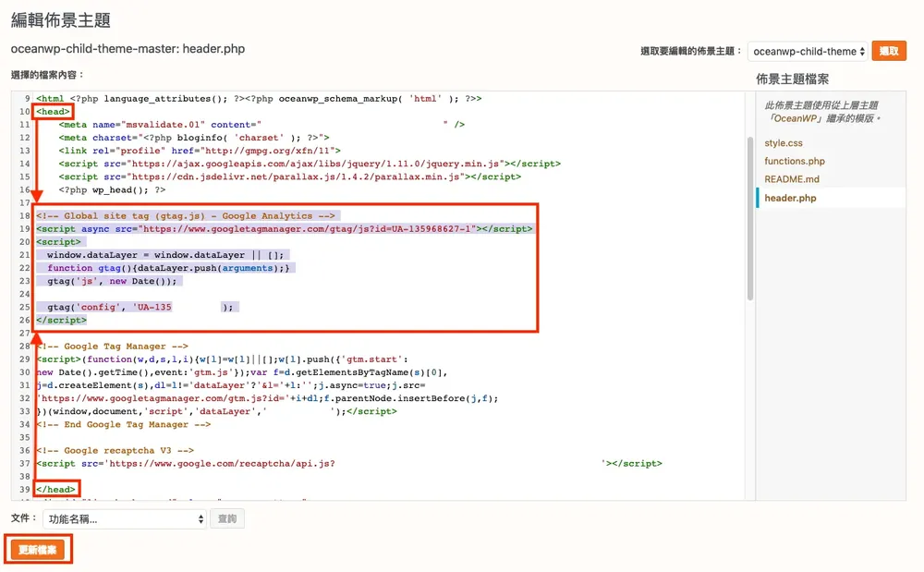Click the orange 更新檔案 update file button
This screenshot has width=924, height=572.
coord(38,550)
